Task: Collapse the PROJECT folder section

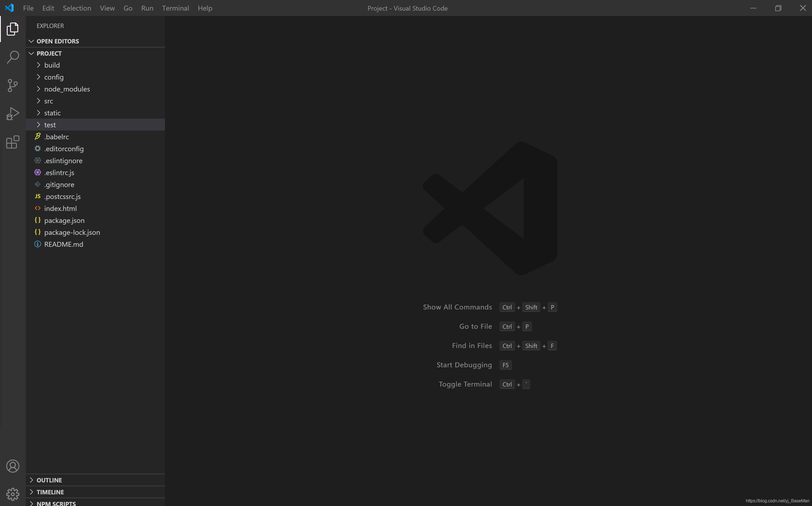Action: pyautogui.click(x=49, y=53)
